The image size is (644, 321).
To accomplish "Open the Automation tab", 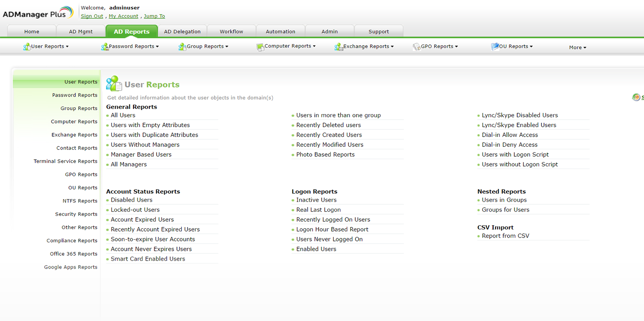I will (x=280, y=32).
